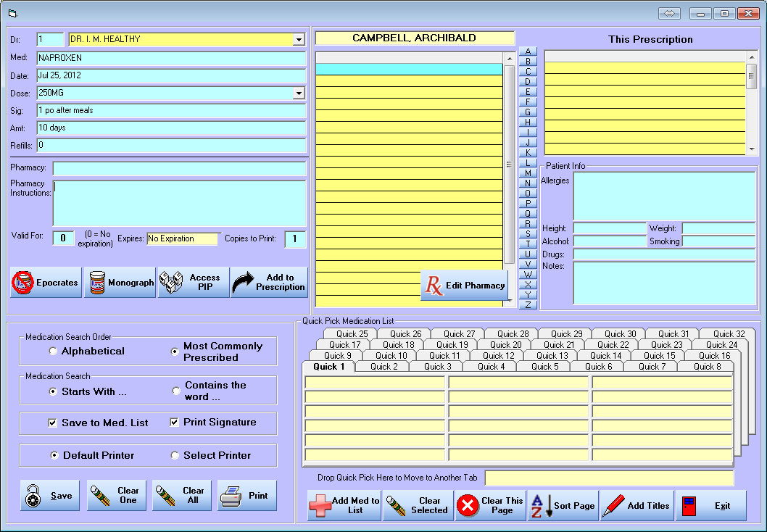
Task: Expand the Dose dropdown for NAPROXEN
Action: click(297, 93)
